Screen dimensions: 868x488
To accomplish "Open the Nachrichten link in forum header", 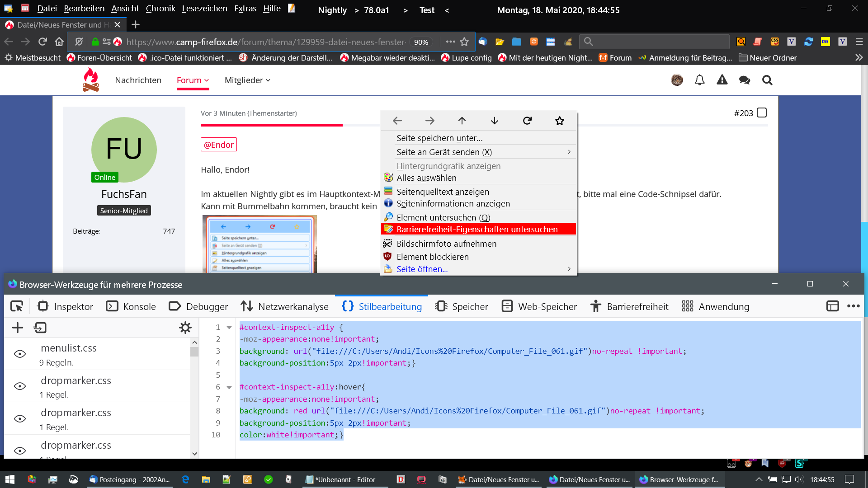I will click(x=138, y=80).
